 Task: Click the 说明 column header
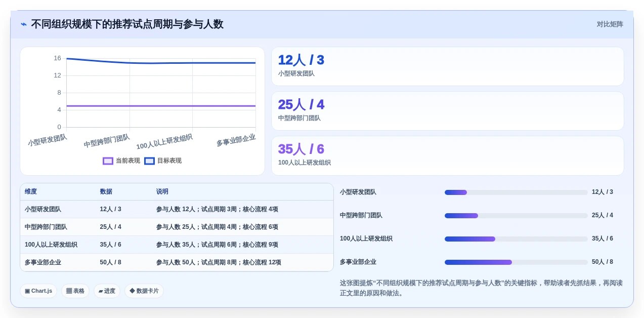click(162, 192)
